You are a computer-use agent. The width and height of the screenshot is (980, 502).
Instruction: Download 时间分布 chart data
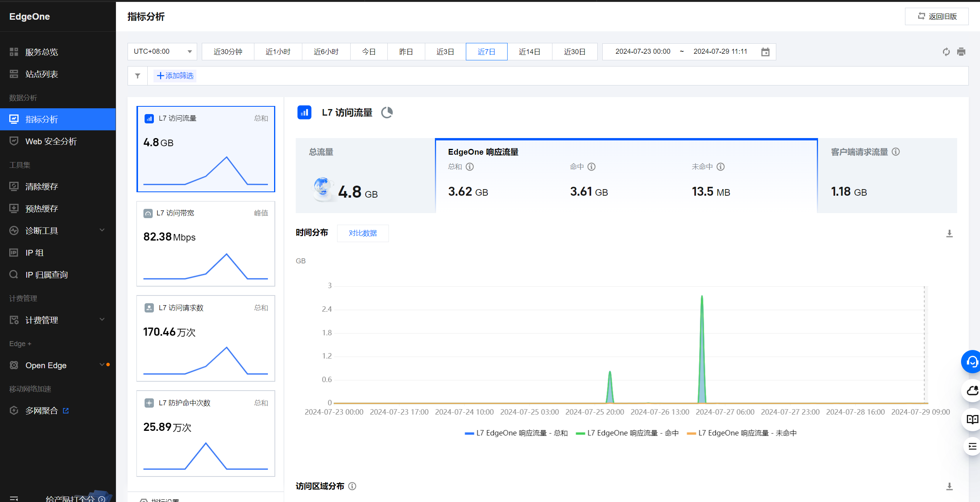click(949, 233)
